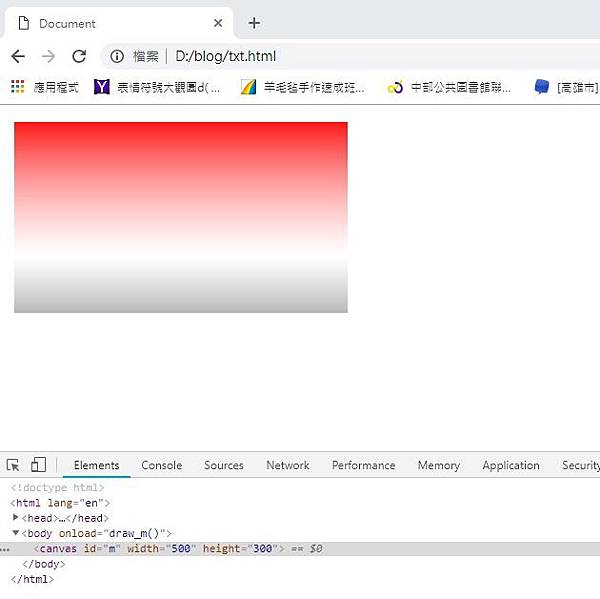Open the 羊毛氈手作速成班 bookmark
600x599 pixels.
(302, 88)
